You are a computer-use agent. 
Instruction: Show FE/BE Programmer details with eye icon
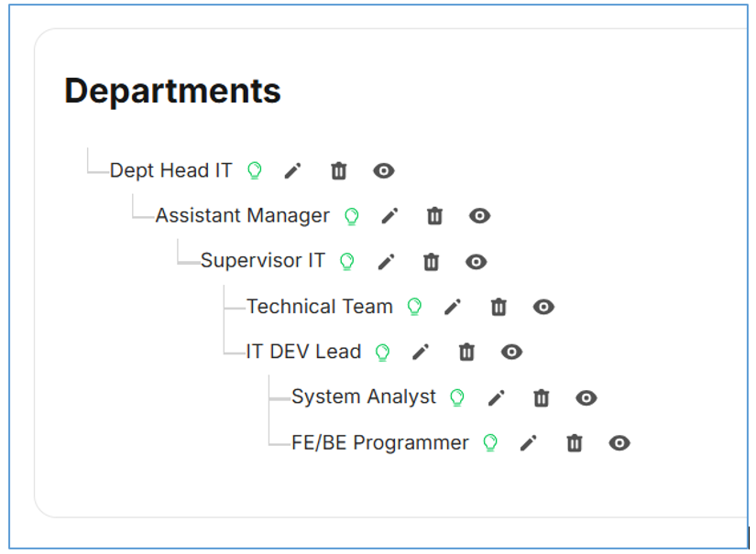pos(619,443)
